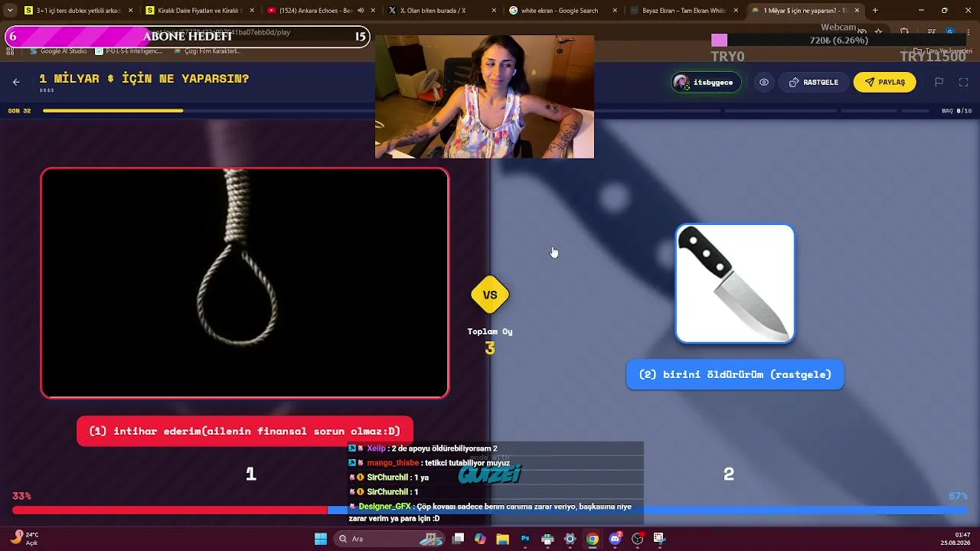Open the printer app taskbar icon
This screenshot has width=980, height=551.
[547, 539]
